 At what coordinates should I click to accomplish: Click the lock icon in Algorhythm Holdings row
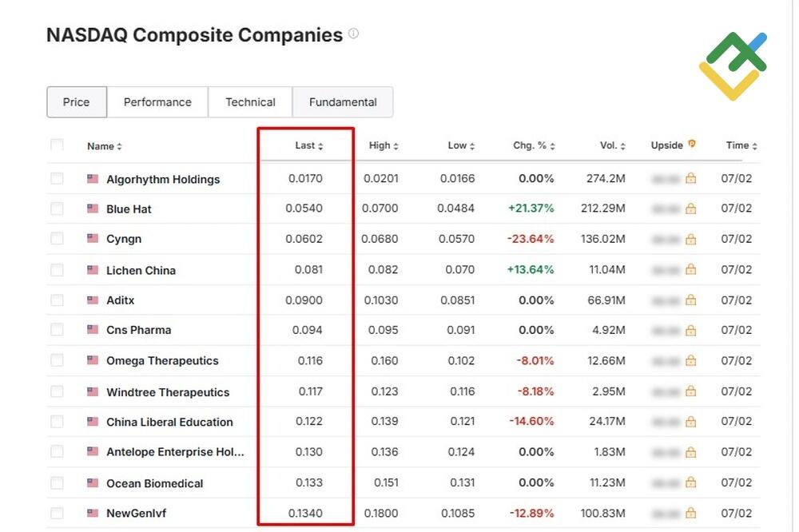click(x=691, y=178)
